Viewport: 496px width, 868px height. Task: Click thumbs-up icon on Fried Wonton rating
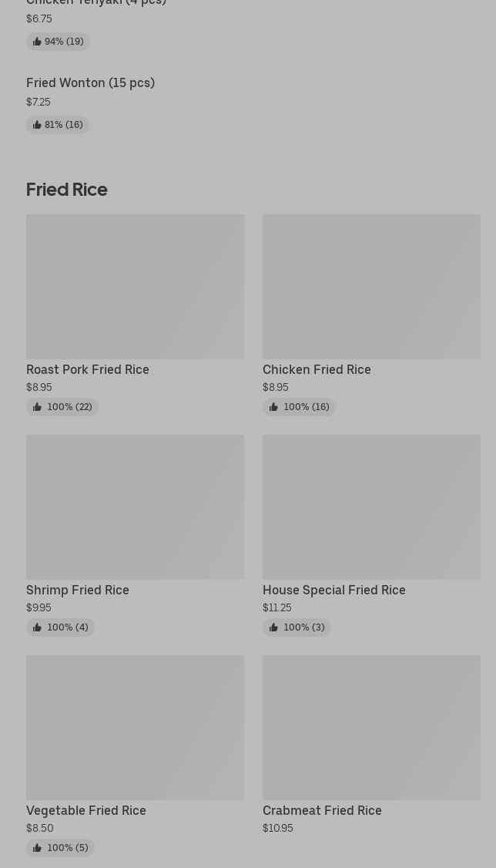37,125
